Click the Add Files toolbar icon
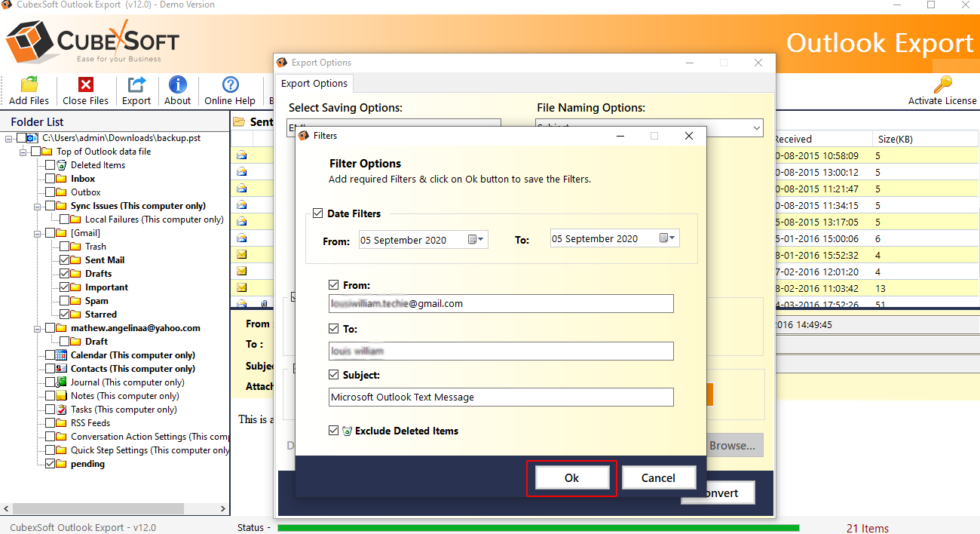This screenshot has width=980, height=534. tap(29, 84)
